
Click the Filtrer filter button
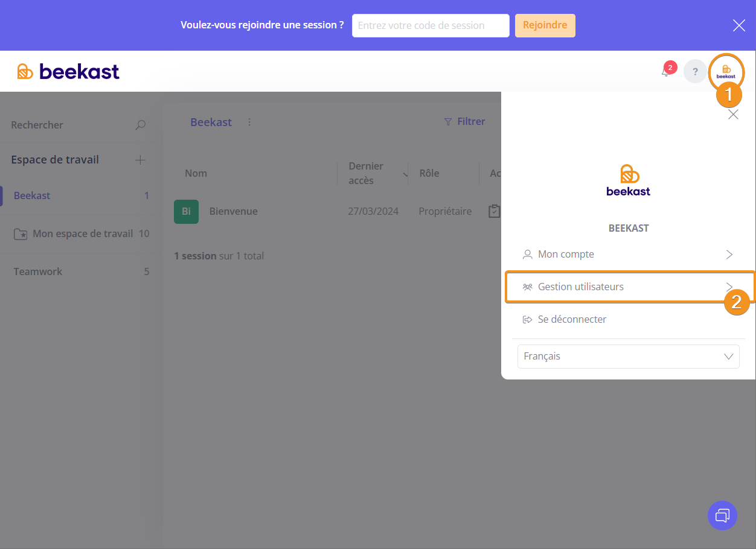click(x=464, y=121)
